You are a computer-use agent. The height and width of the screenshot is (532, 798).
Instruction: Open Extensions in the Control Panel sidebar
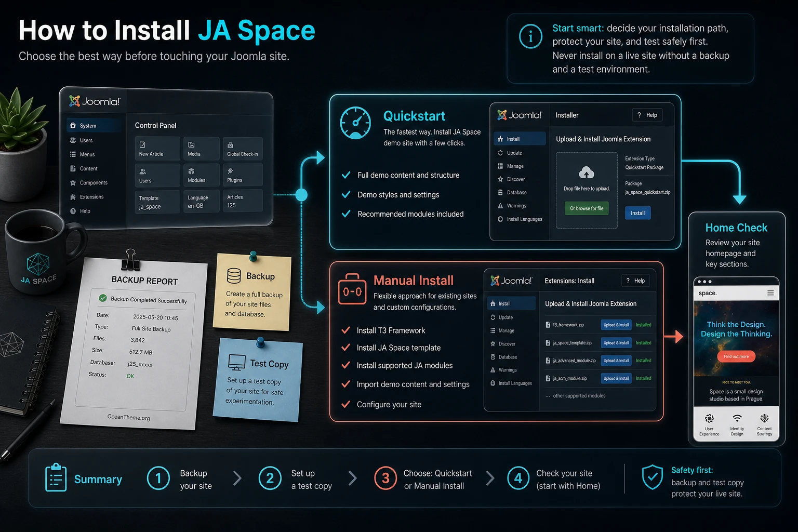click(86, 197)
